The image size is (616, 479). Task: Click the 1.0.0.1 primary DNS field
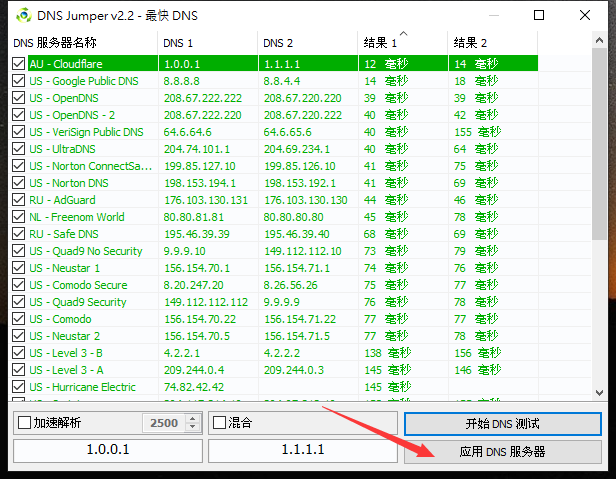pyautogui.click(x=108, y=450)
